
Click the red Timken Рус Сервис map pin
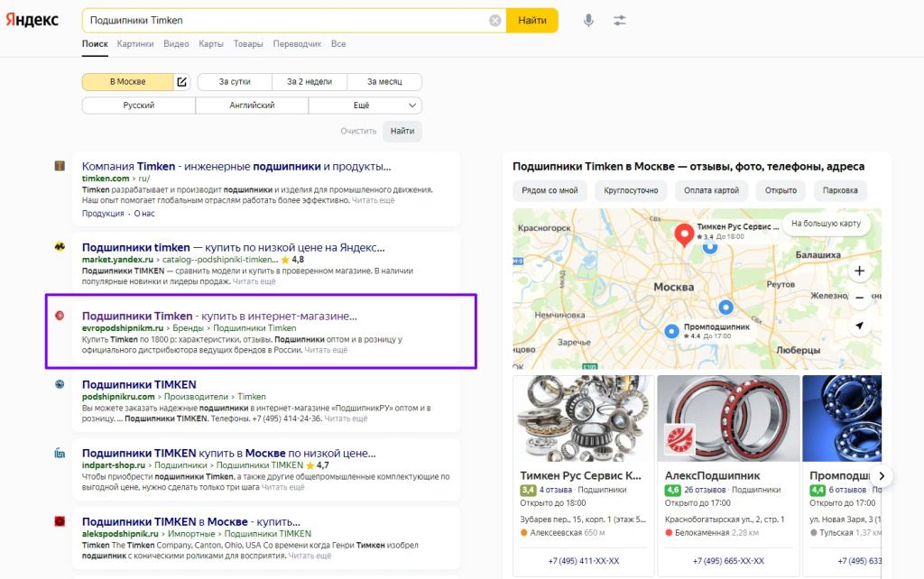tap(684, 235)
